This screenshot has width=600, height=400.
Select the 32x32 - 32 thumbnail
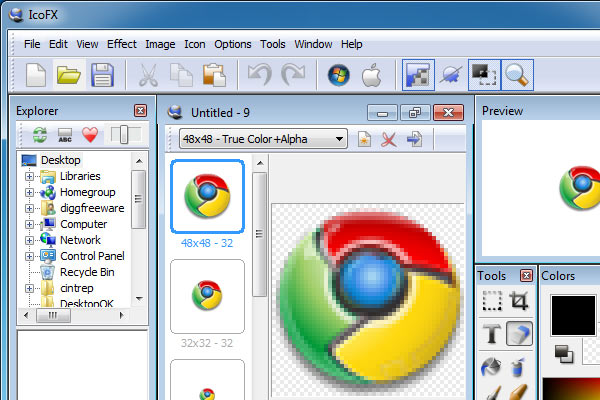207,296
